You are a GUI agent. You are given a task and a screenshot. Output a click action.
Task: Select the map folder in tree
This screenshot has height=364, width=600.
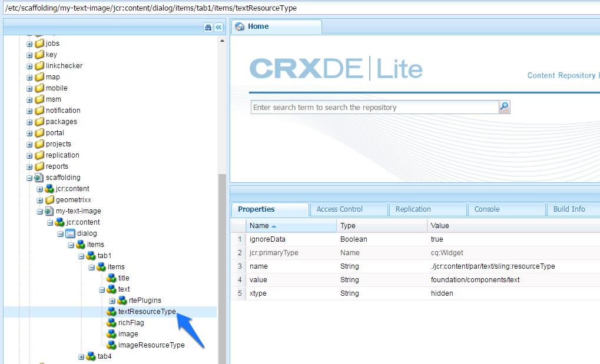pyautogui.click(x=53, y=77)
